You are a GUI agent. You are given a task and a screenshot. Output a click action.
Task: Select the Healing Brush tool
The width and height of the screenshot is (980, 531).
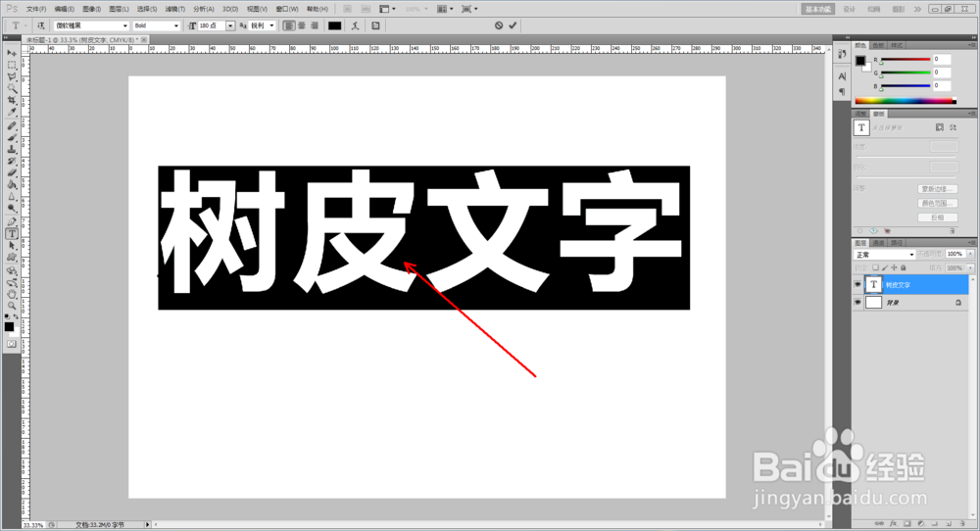11,125
